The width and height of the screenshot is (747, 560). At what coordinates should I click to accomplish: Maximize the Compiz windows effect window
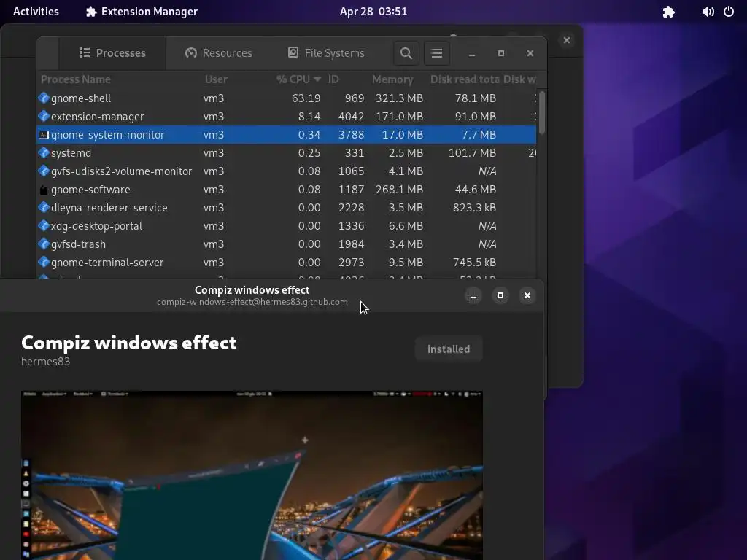pos(500,296)
